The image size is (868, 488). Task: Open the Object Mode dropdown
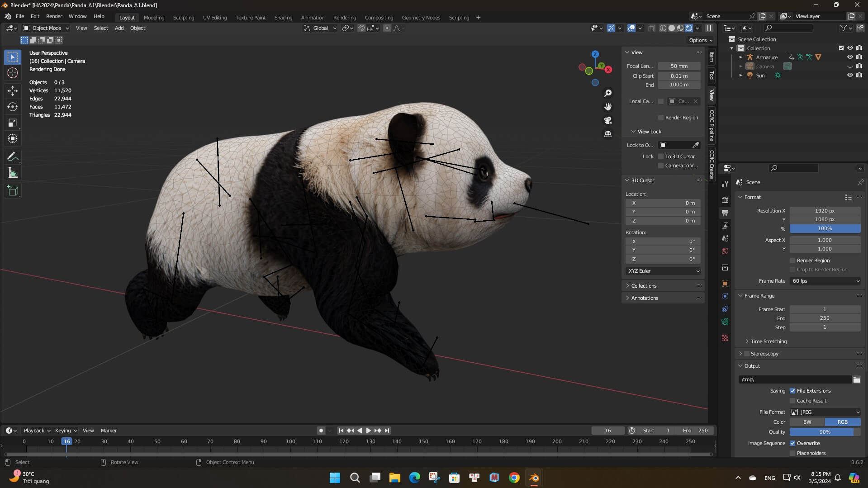coord(46,28)
